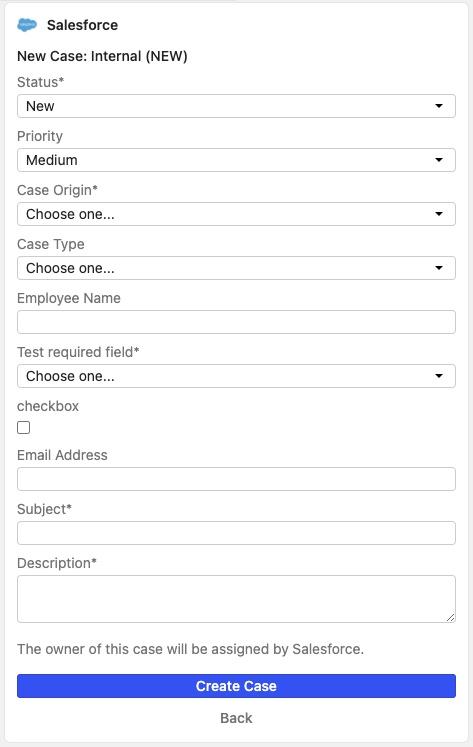Open the Status dropdown showing New
The height and width of the screenshot is (747, 473).
click(236, 106)
